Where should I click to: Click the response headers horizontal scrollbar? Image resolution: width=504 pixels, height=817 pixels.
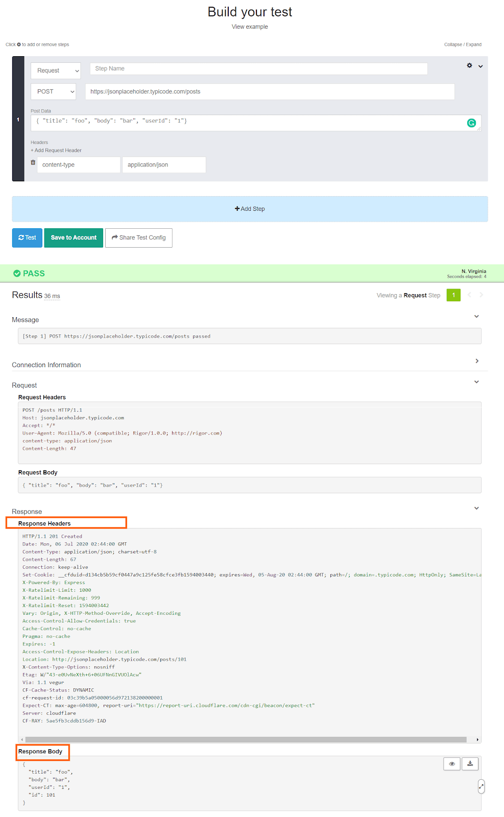click(246, 739)
